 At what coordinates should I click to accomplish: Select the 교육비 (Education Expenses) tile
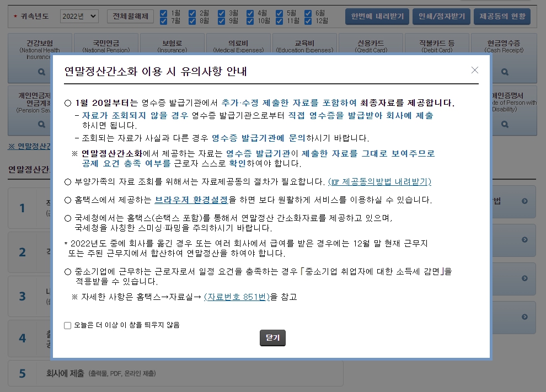pyautogui.click(x=304, y=44)
